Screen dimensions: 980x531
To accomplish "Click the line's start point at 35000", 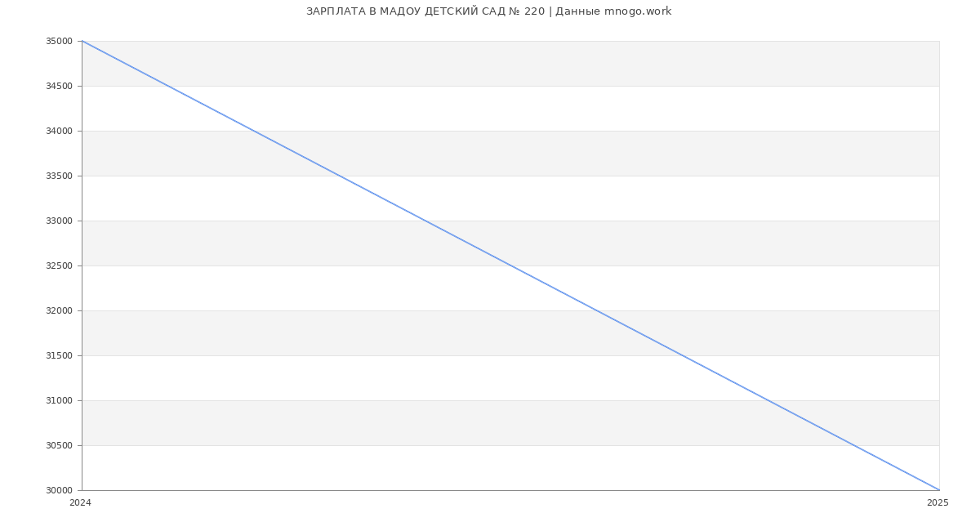I will [x=82, y=41].
